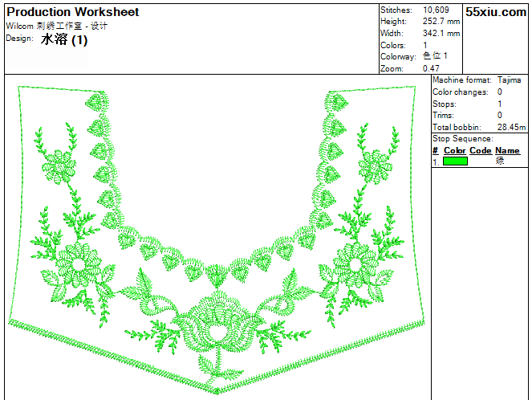Click the height value '252.7 mm'

click(441, 21)
